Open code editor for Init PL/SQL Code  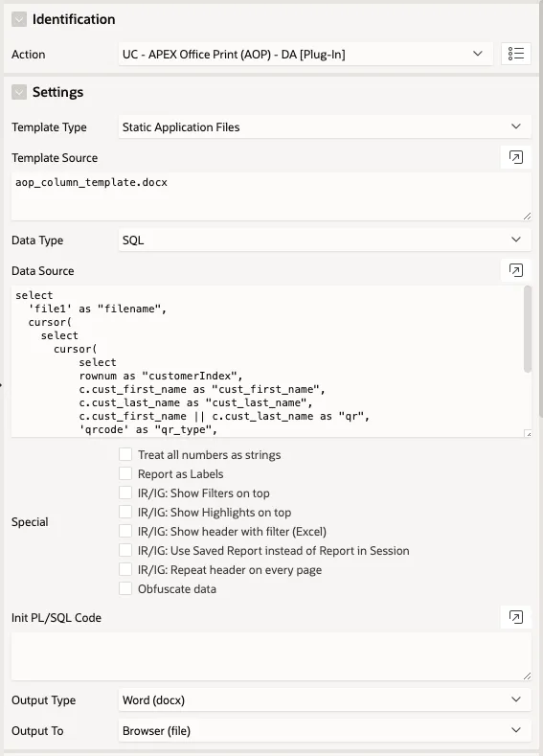516,617
